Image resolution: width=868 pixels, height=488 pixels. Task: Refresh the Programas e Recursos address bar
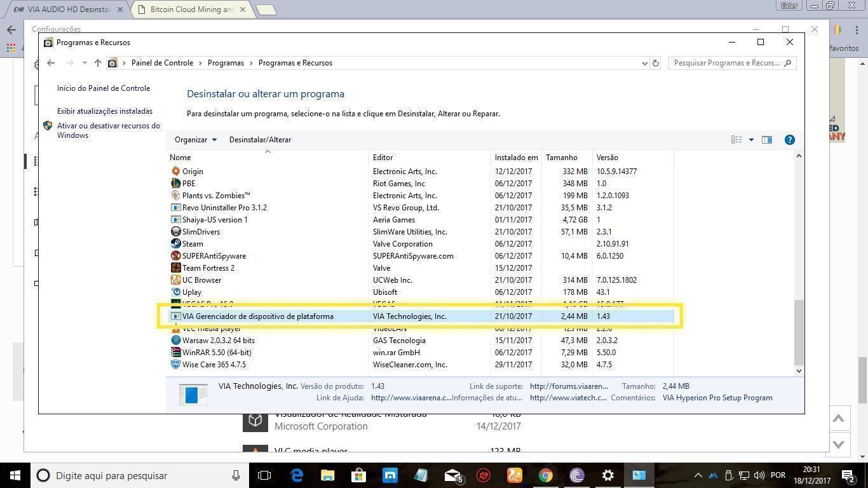[x=656, y=63]
